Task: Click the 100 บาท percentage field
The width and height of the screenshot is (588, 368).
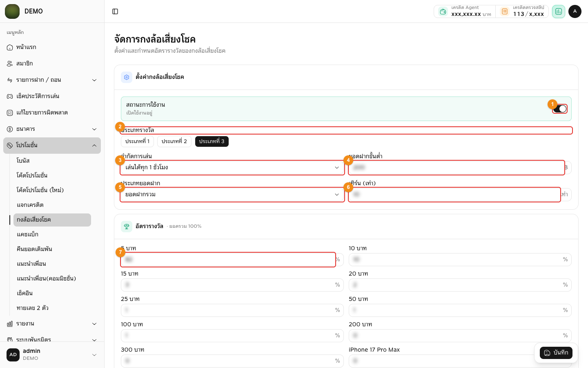Action: tap(232, 336)
